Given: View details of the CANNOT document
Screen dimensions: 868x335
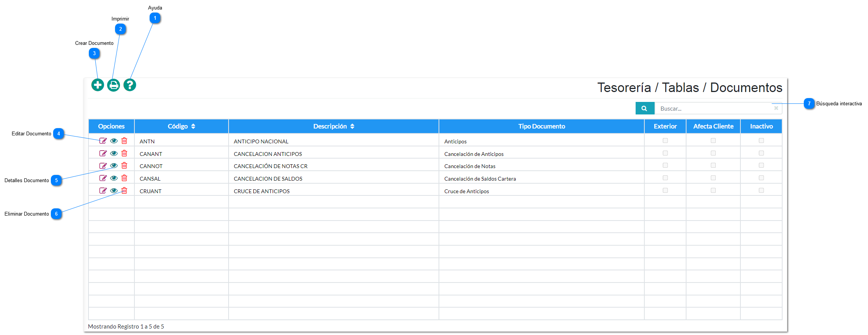Looking at the screenshot, I should pyautogui.click(x=114, y=165).
